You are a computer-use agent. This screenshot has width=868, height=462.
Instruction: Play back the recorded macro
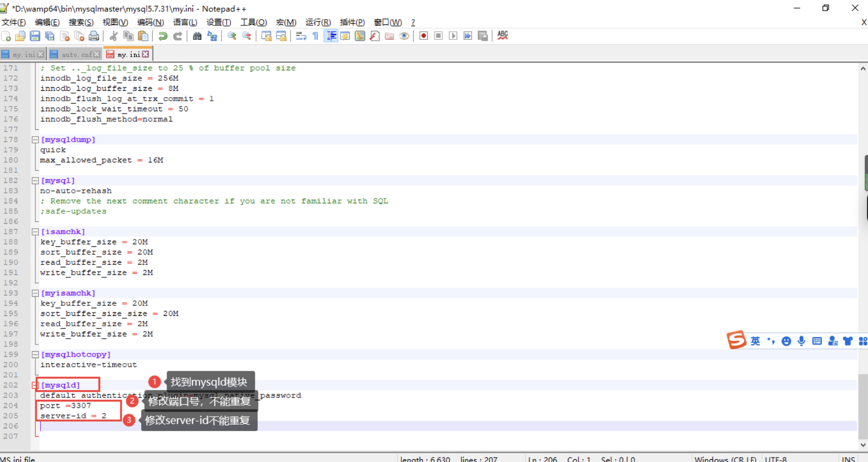tap(453, 36)
